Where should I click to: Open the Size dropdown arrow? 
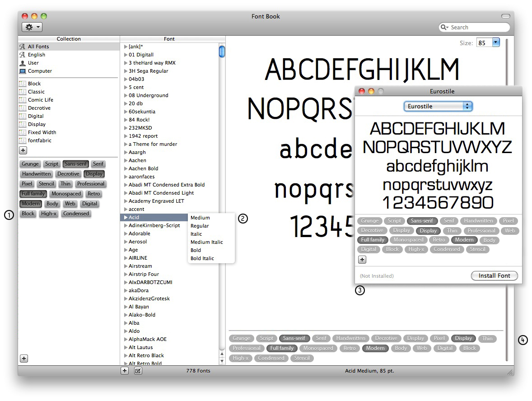coord(496,42)
